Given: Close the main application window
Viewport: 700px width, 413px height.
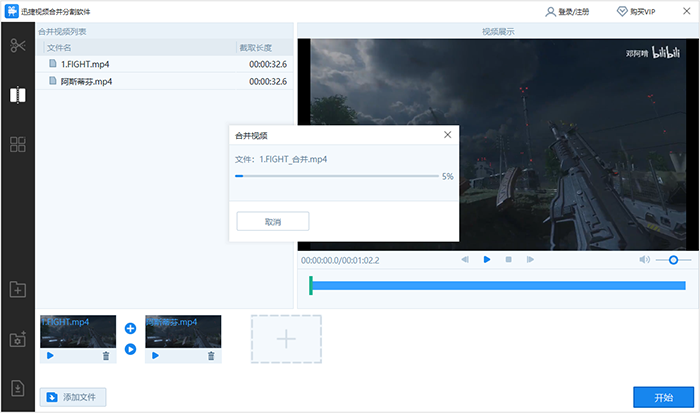Looking at the screenshot, I should pos(687,11).
